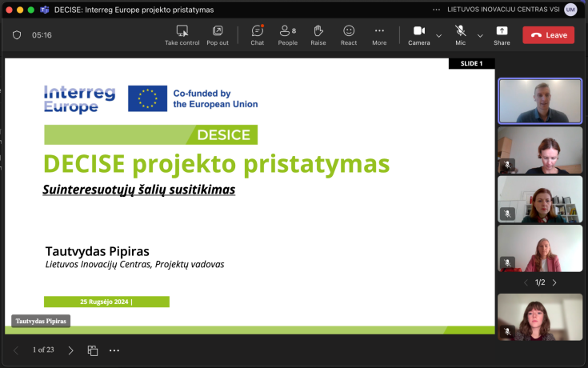Image resolution: width=588 pixels, height=368 pixels.
Task: Select the video tile with bookshelf background
Action: click(540, 199)
